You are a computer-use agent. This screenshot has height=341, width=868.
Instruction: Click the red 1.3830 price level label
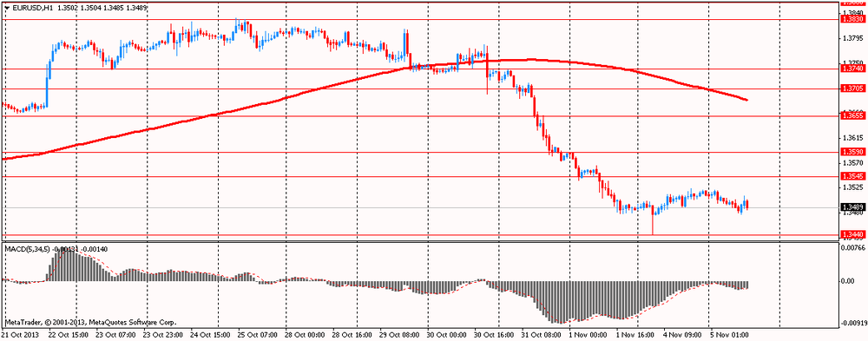click(x=852, y=19)
